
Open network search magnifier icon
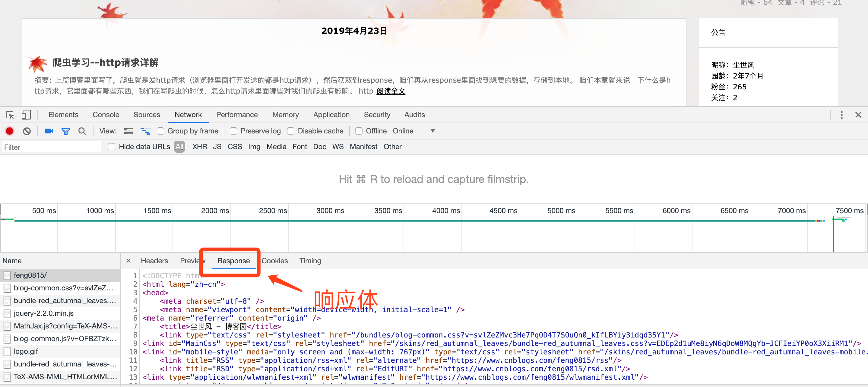82,131
